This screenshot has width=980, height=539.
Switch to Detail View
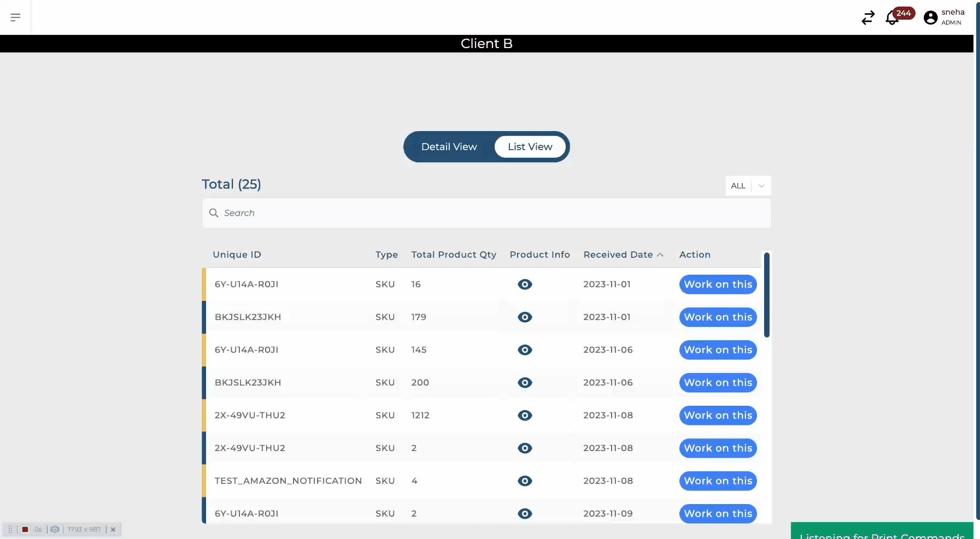pos(449,147)
